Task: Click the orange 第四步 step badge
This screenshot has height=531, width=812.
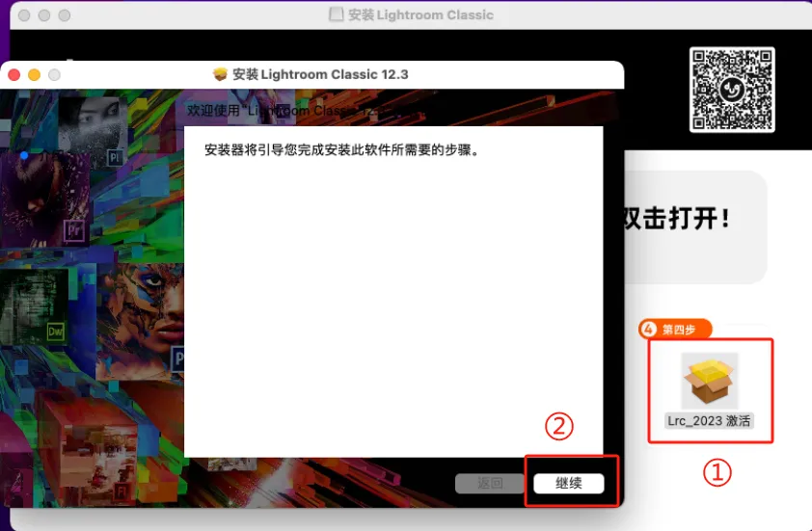Action: click(x=675, y=329)
